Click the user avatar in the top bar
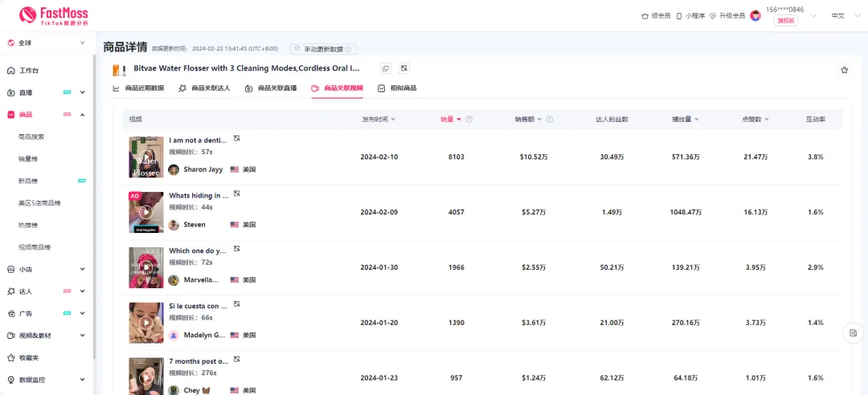 [755, 15]
